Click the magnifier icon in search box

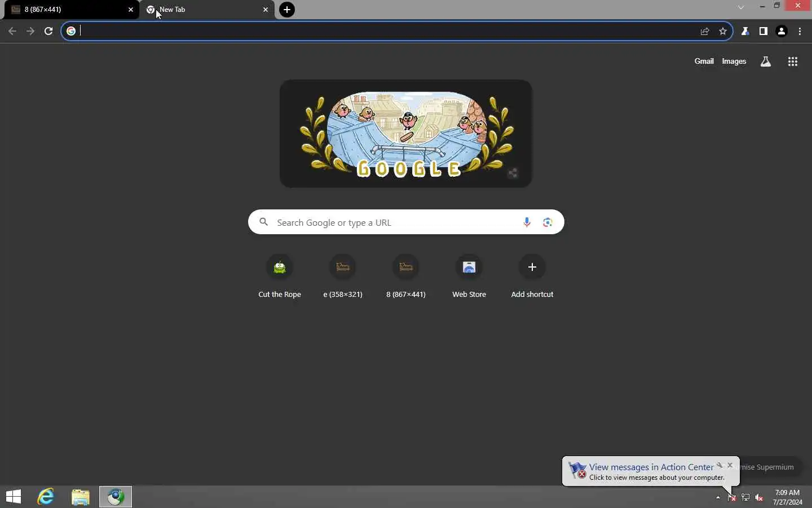pos(263,222)
